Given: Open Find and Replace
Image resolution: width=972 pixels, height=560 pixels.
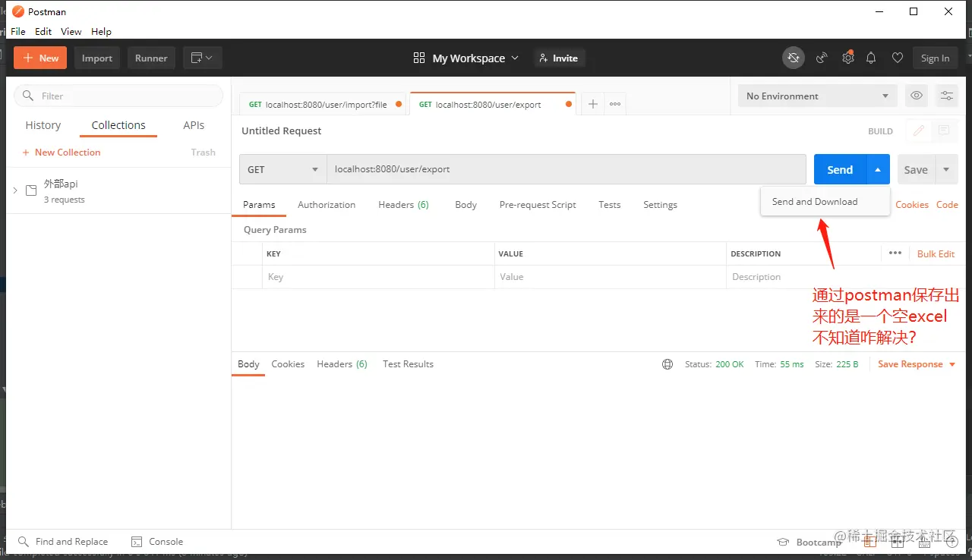Looking at the screenshot, I should 63,542.
